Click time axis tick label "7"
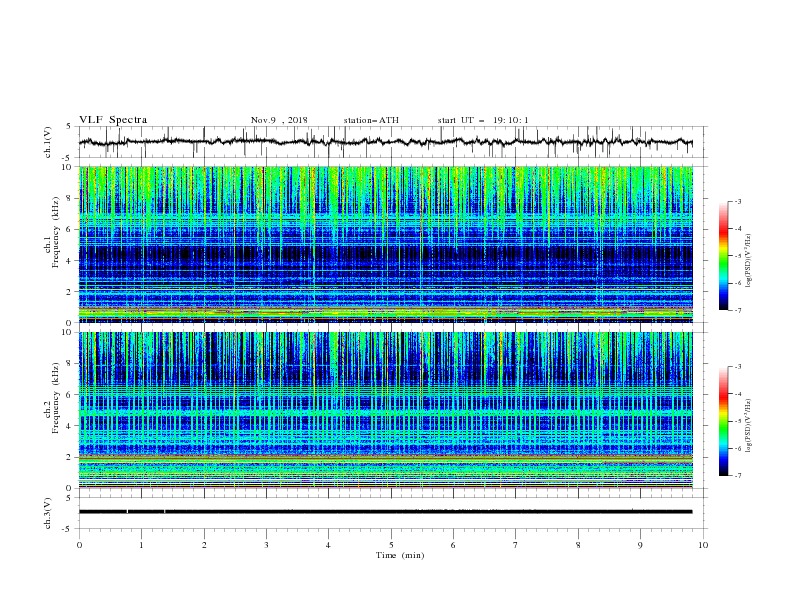The image size is (792, 612). pos(516,545)
